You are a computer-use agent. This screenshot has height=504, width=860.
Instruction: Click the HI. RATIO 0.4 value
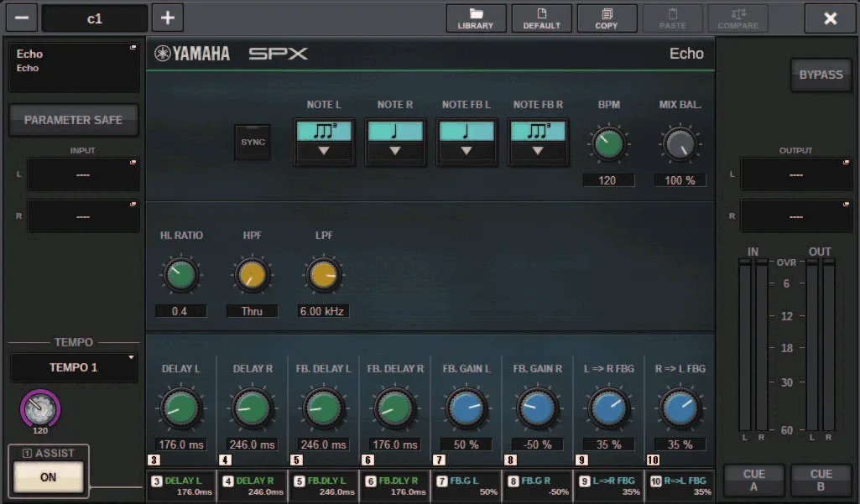pos(180,311)
